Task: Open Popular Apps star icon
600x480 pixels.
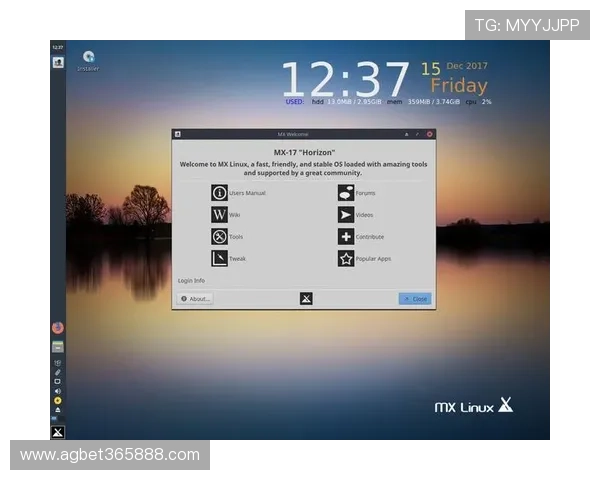Action: point(346,259)
